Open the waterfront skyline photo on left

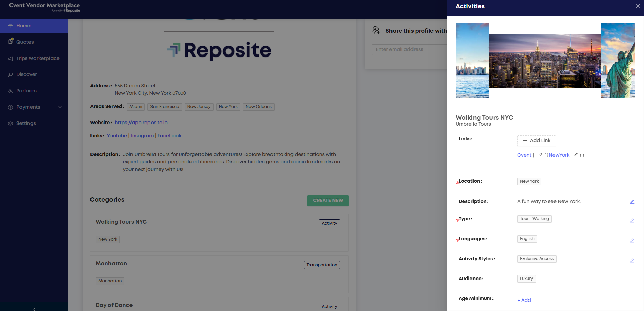pyautogui.click(x=472, y=61)
